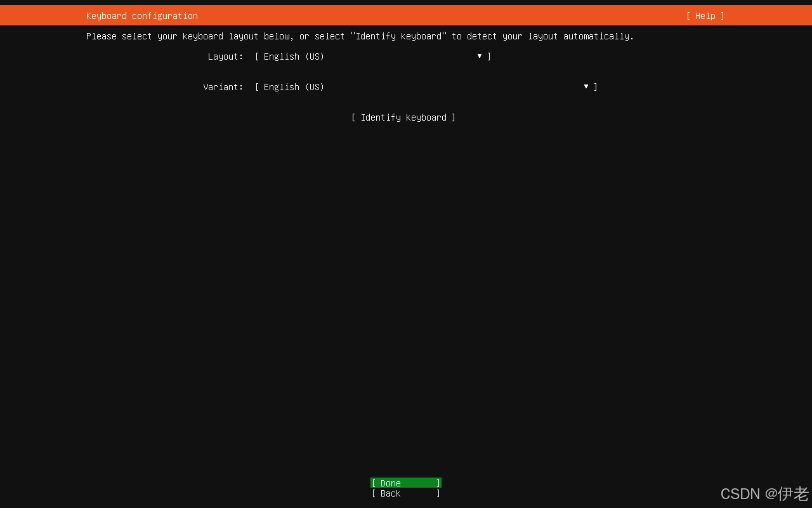This screenshot has width=812, height=508.
Task: Click the closing bracket of Done button
Action: [x=438, y=483]
